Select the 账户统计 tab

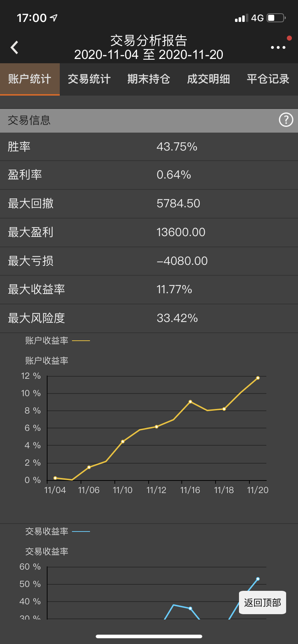click(x=30, y=79)
